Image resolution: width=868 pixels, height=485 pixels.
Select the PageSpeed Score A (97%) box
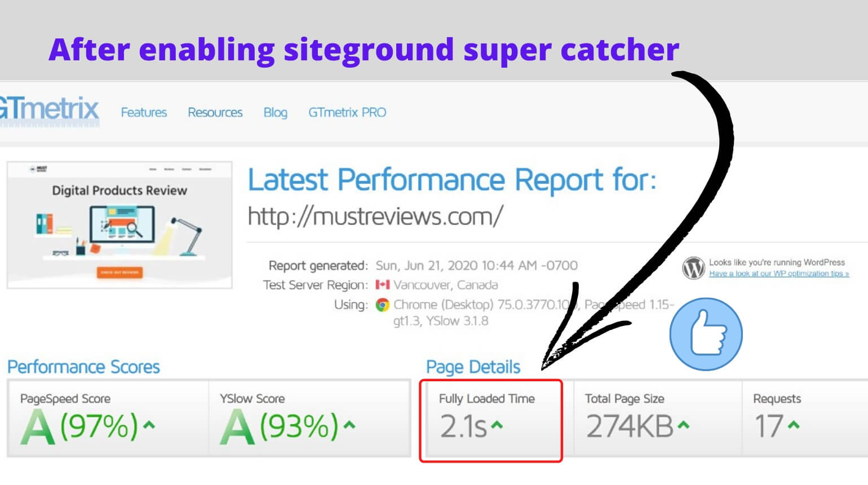[108, 418]
